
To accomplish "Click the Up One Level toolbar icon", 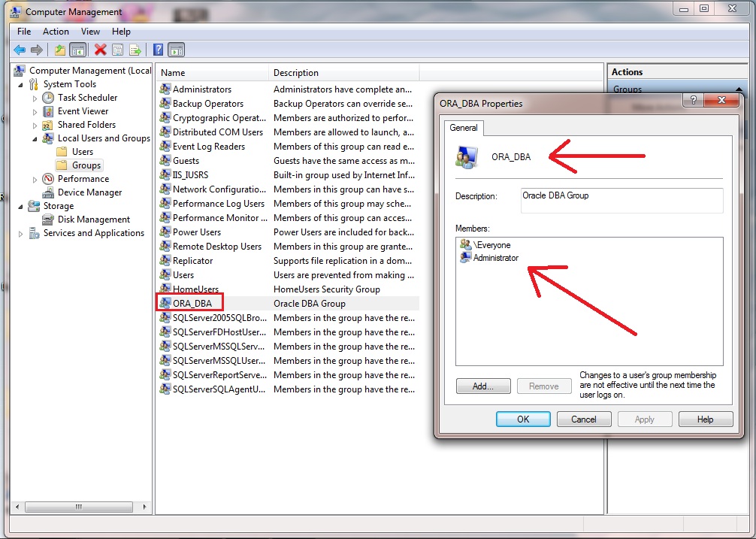I will click(x=59, y=50).
